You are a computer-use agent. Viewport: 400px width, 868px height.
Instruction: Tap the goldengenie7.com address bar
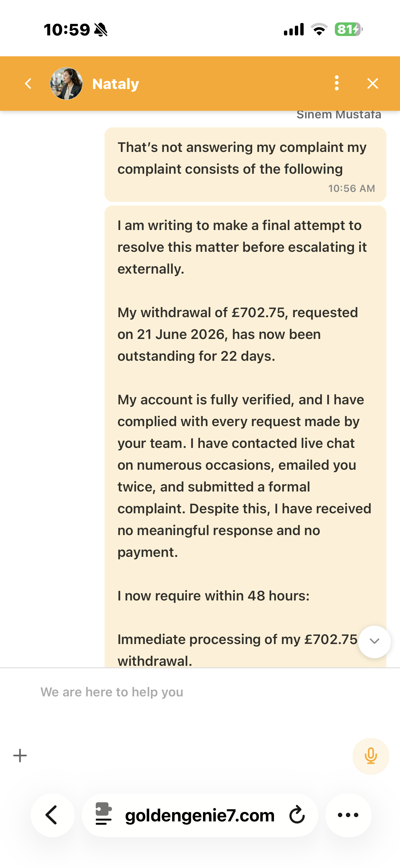pyautogui.click(x=200, y=815)
